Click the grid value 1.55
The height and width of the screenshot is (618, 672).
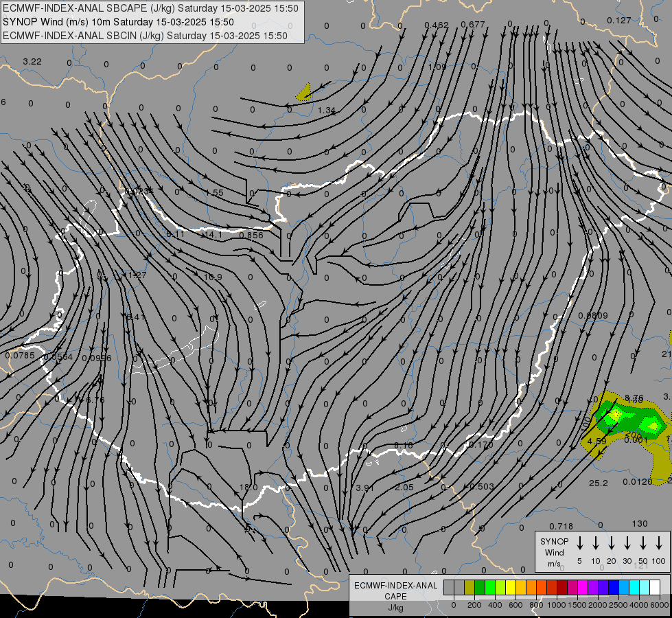click(x=214, y=193)
